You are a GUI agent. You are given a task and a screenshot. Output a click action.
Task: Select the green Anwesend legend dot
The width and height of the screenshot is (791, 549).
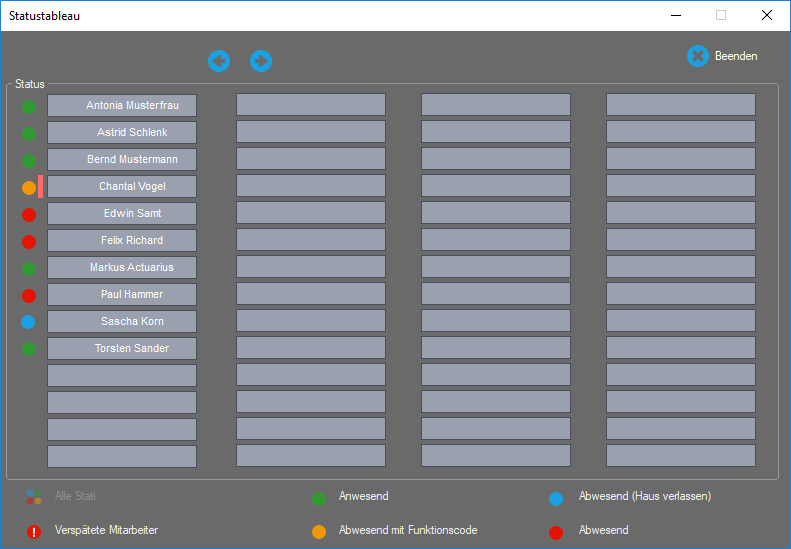click(319, 498)
